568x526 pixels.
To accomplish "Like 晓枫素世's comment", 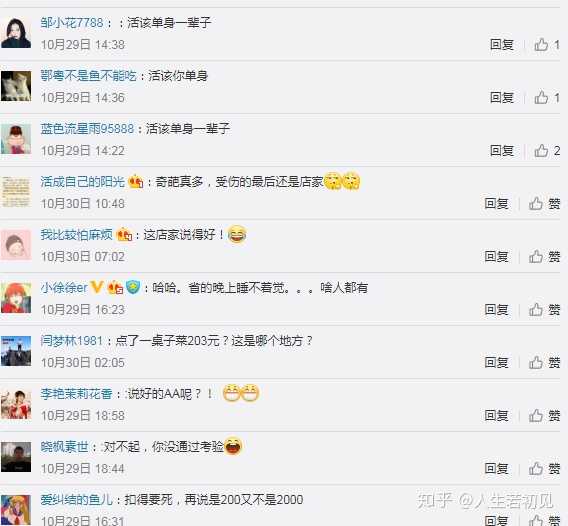I will [x=544, y=468].
